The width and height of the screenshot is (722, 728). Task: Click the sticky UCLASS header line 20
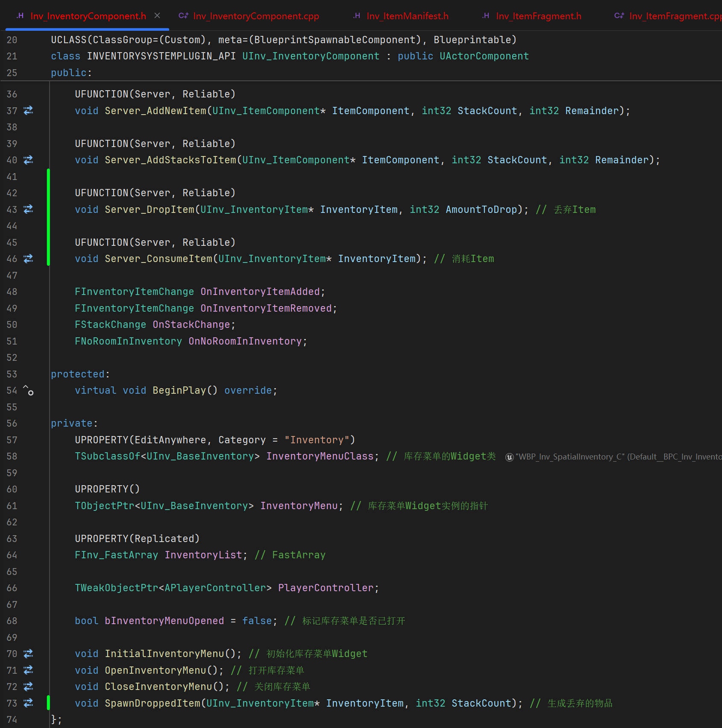[284, 40]
